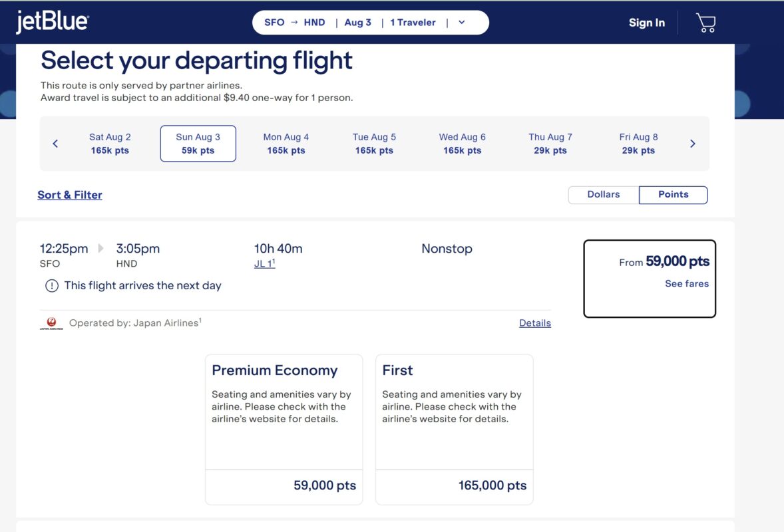784x532 pixels.
Task: Expand fares with the See fares control
Action: click(x=686, y=283)
